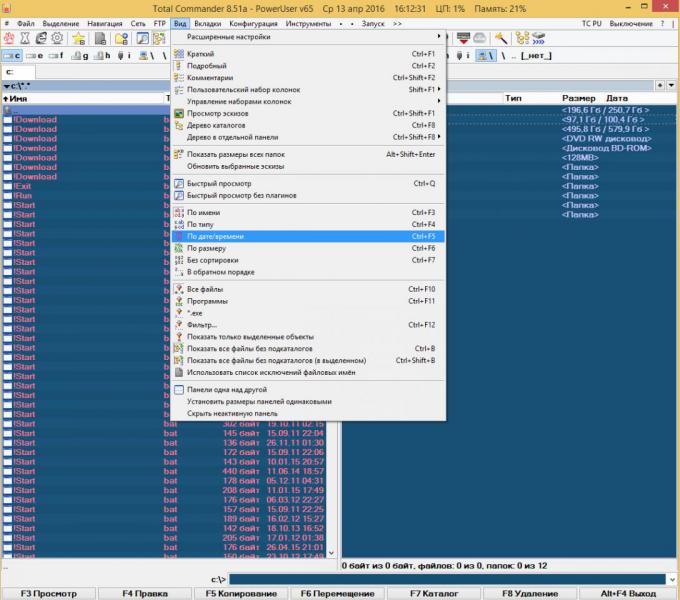Choose Подробный view mode
The image size is (680, 600).
click(x=308, y=66)
